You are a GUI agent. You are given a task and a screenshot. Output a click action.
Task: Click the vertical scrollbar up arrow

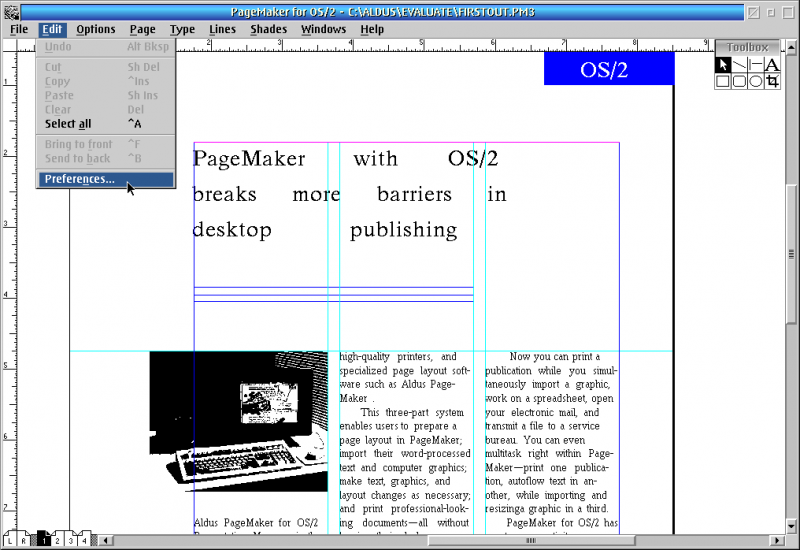(791, 47)
